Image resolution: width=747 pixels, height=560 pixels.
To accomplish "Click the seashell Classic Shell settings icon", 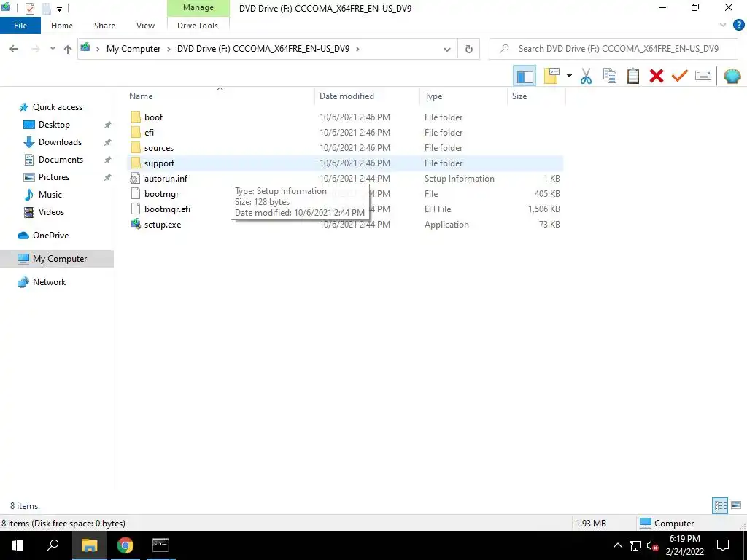I will 732,76.
